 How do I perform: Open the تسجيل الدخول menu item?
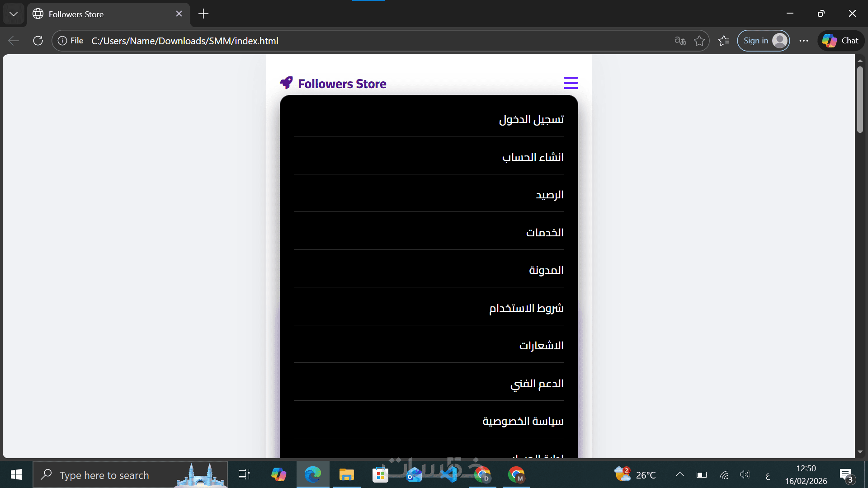pyautogui.click(x=531, y=119)
